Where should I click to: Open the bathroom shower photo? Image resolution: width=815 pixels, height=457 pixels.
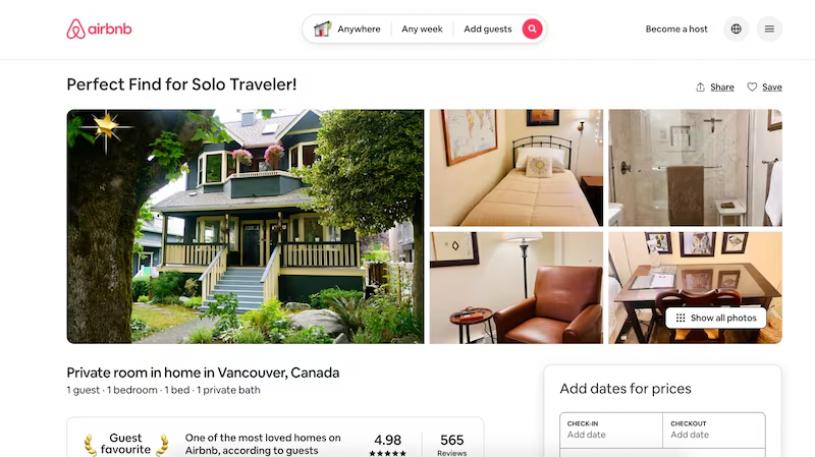(x=695, y=167)
